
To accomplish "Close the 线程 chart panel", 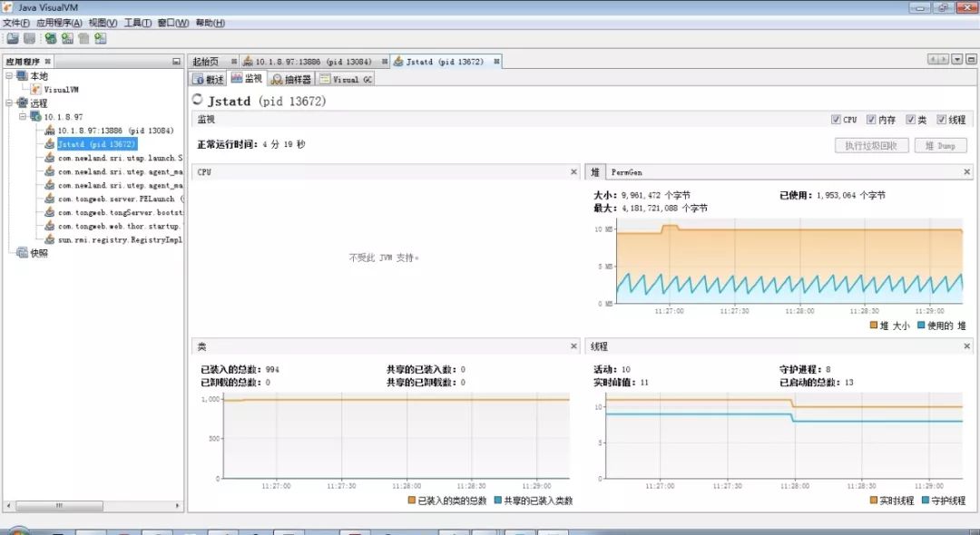I will tap(967, 345).
